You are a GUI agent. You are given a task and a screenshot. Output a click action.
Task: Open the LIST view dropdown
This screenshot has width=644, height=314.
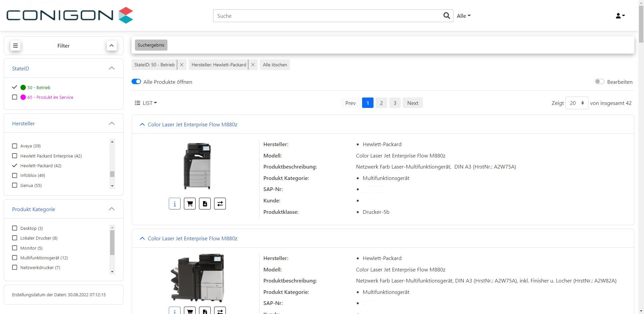[x=146, y=103]
